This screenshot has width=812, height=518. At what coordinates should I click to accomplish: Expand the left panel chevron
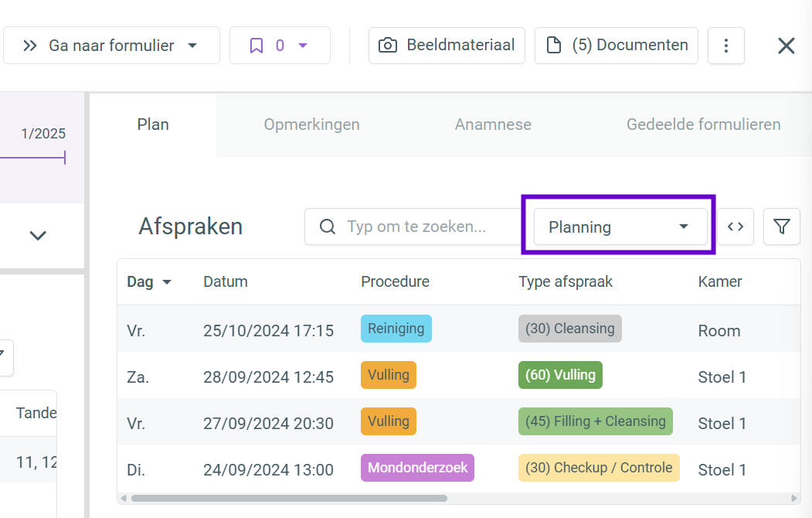(x=38, y=236)
